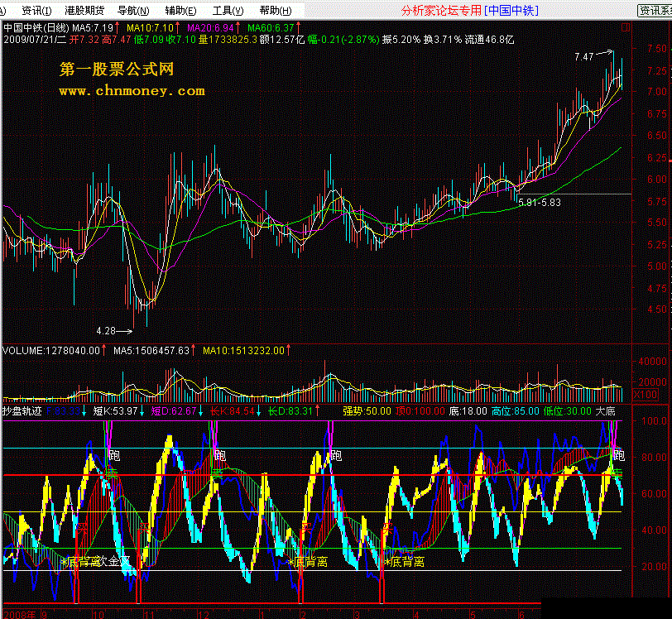Click the date 2009/07/21/二

coord(35,40)
